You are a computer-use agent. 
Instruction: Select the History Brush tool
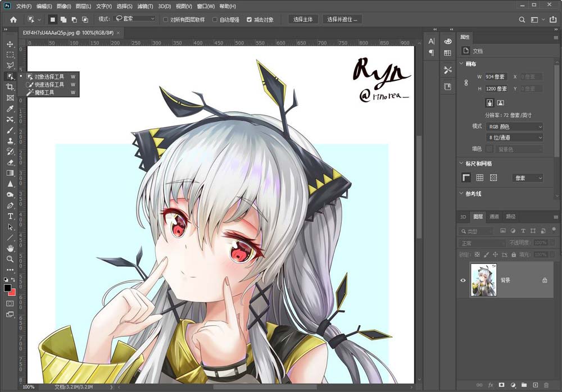point(10,152)
